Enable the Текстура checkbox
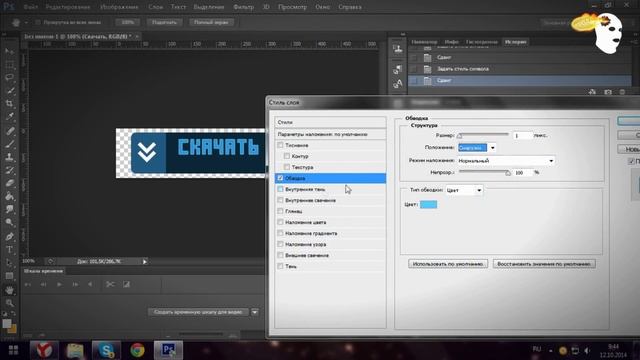 point(287,167)
